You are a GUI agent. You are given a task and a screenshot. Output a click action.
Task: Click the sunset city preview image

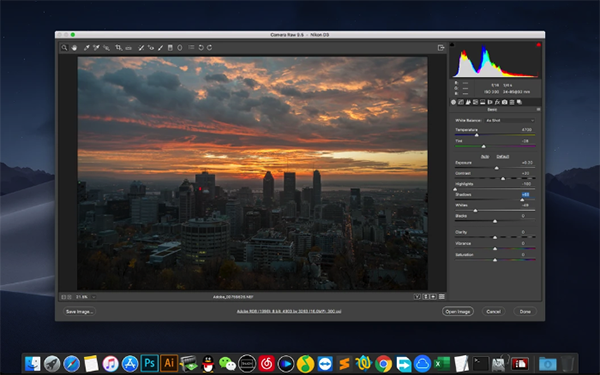click(x=253, y=173)
